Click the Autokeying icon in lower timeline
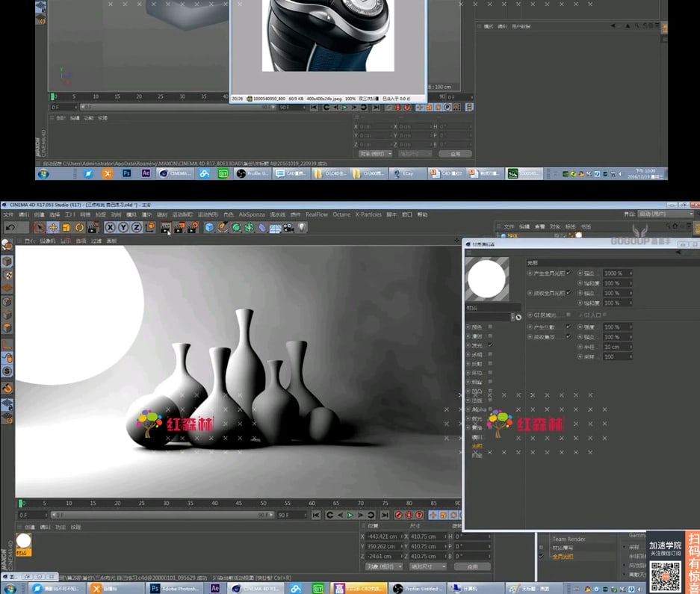700x594 pixels. coord(409,515)
